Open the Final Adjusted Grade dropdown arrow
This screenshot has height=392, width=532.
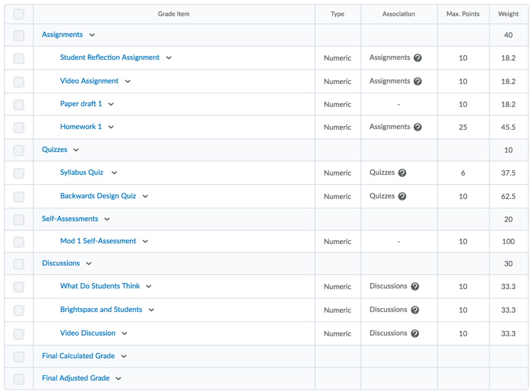tap(118, 379)
